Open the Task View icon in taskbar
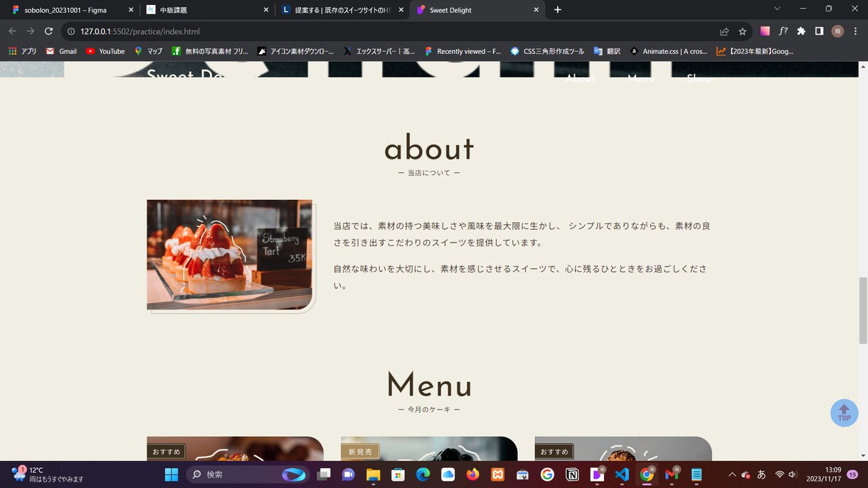This screenshot has width=868, height=488. [x=323, y=474]
